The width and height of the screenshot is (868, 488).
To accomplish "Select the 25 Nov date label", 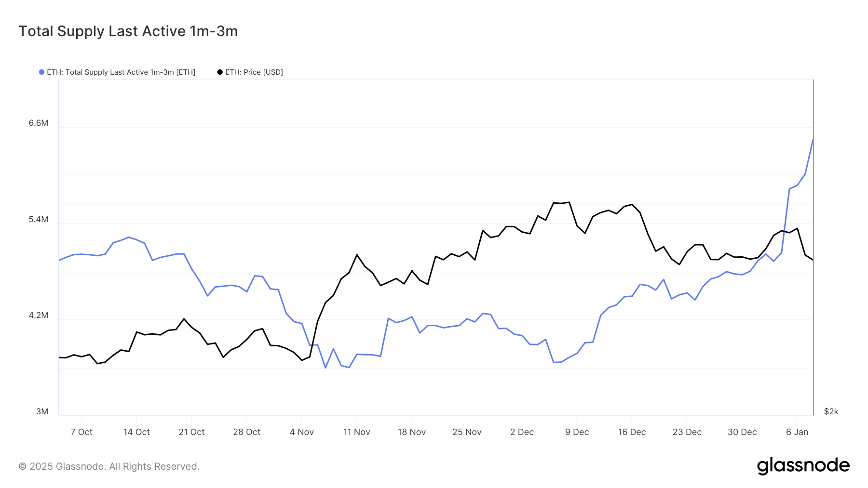I will point(467,432).
